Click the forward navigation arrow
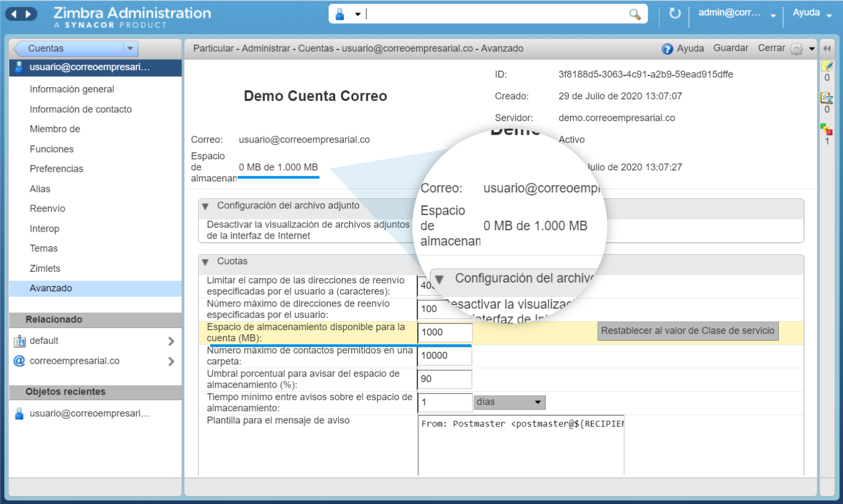The image size is (843, 504). point(29,14)
